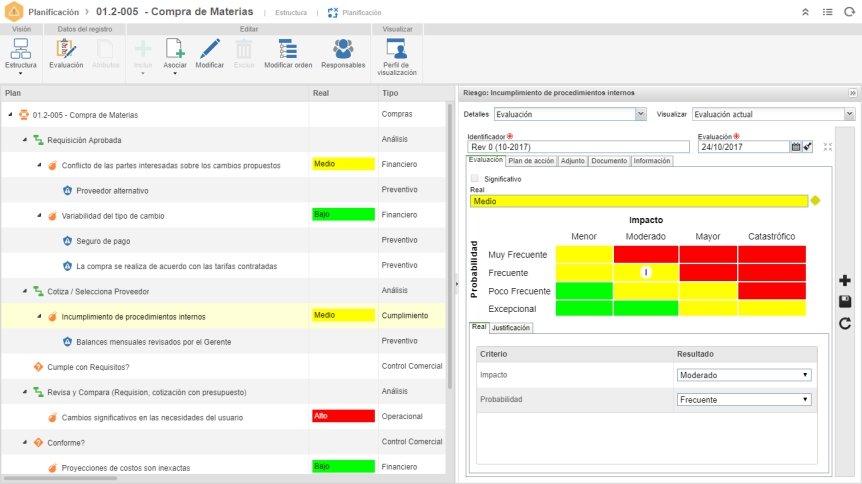This screenshot has height=484, width=862.
Task: Open the calendar date picker icon
Action: coord(795,147)
